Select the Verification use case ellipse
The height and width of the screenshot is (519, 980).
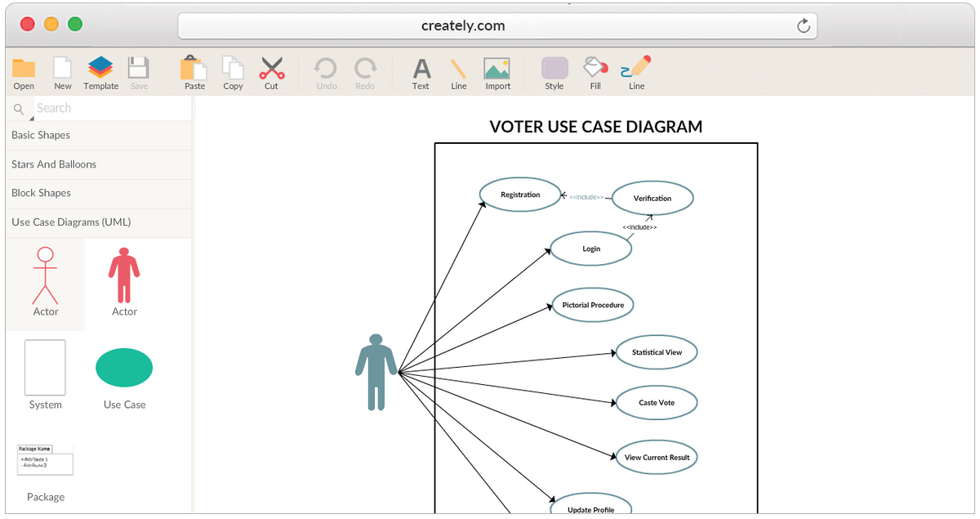point(653,198)
